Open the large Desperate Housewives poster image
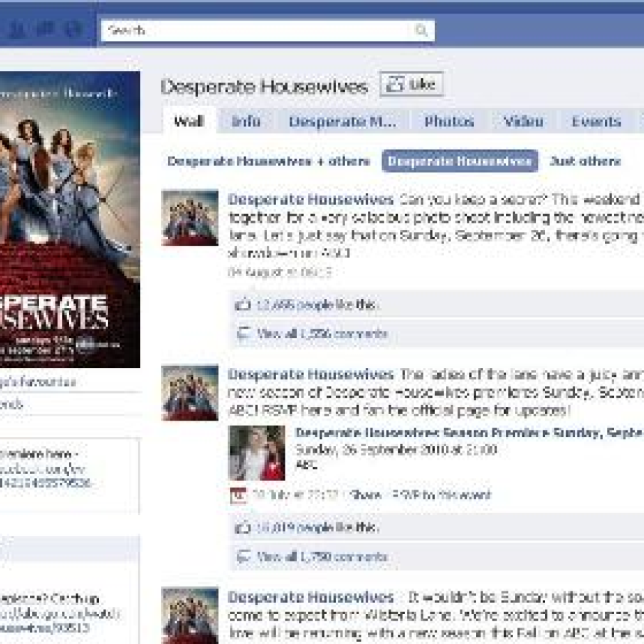Viewport: 644px width, 644px height. pos(70,219)
